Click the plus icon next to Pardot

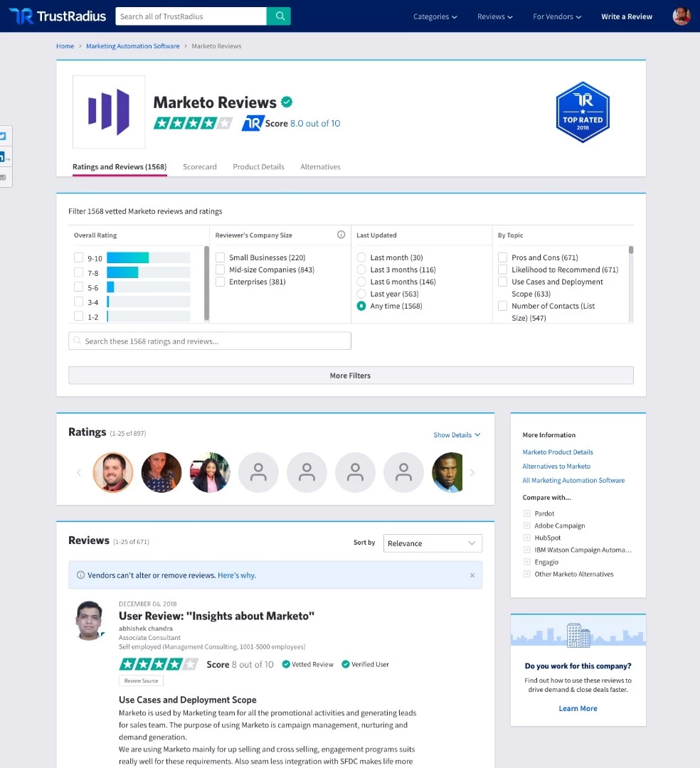click(526, 513)
